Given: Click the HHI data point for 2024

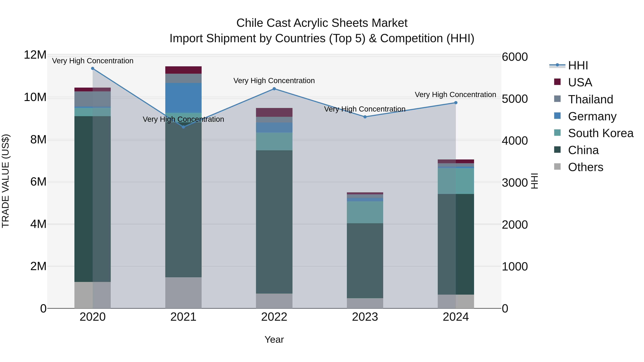Looking at the screenshot, I should tap(456, 103).
